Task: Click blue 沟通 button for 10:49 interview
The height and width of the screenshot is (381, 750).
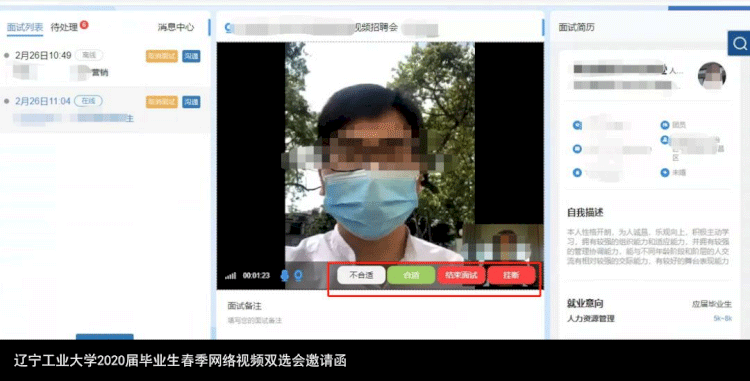Action: 191,56
